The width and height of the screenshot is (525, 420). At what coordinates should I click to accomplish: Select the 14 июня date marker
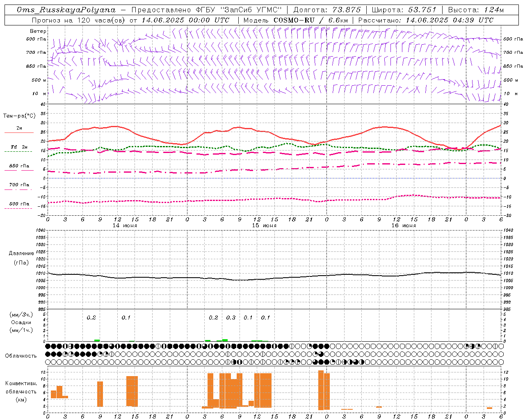point(125,226)
